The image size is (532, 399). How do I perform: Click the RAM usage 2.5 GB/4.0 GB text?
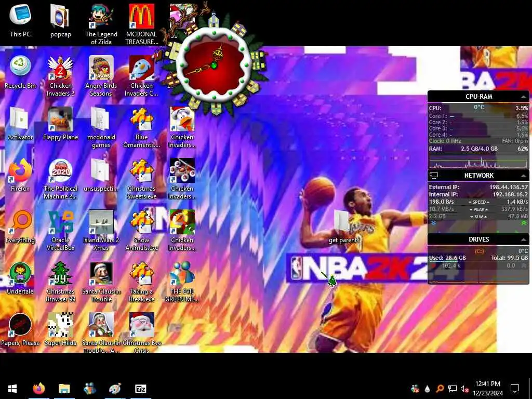click(479, 149)
